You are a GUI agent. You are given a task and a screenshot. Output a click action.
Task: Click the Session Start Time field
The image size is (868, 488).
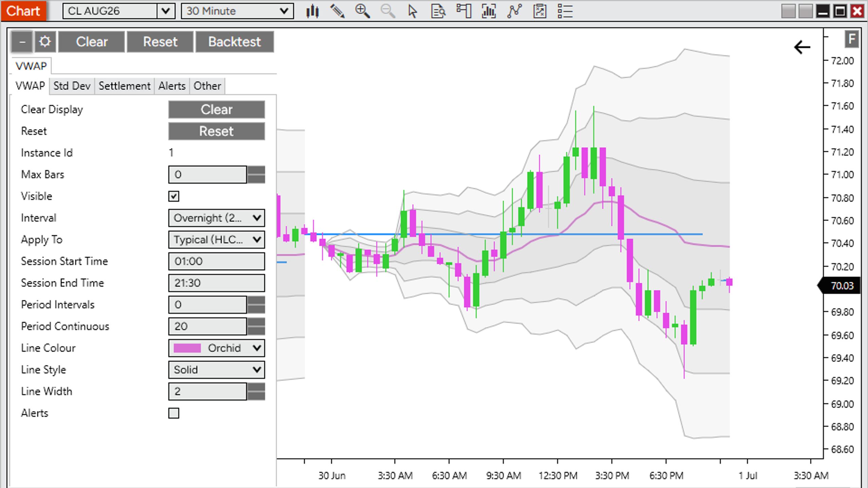217,261
